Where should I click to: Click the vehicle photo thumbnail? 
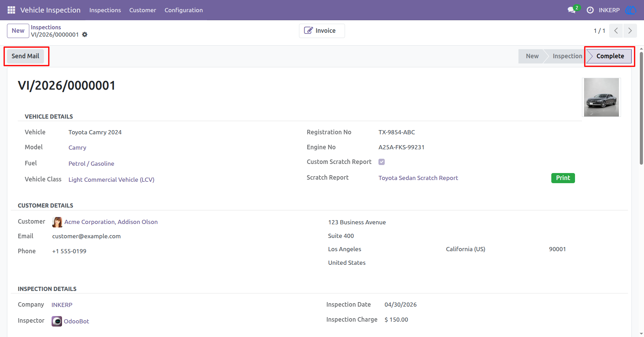pyautogui.click(x=601, y=97)
